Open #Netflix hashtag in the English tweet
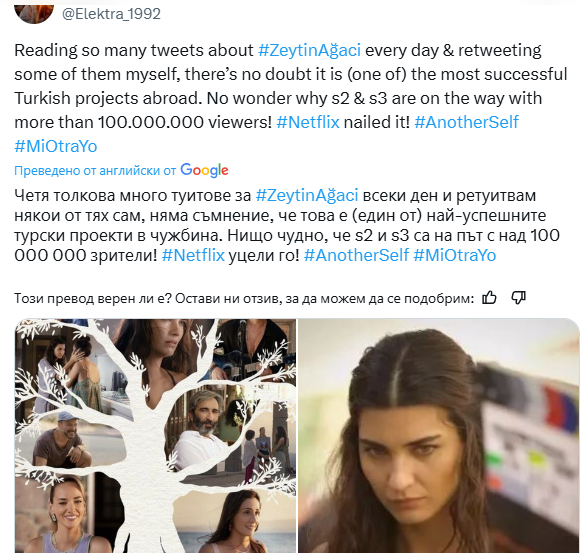This screenshot has width=581, height=553. 308,122
